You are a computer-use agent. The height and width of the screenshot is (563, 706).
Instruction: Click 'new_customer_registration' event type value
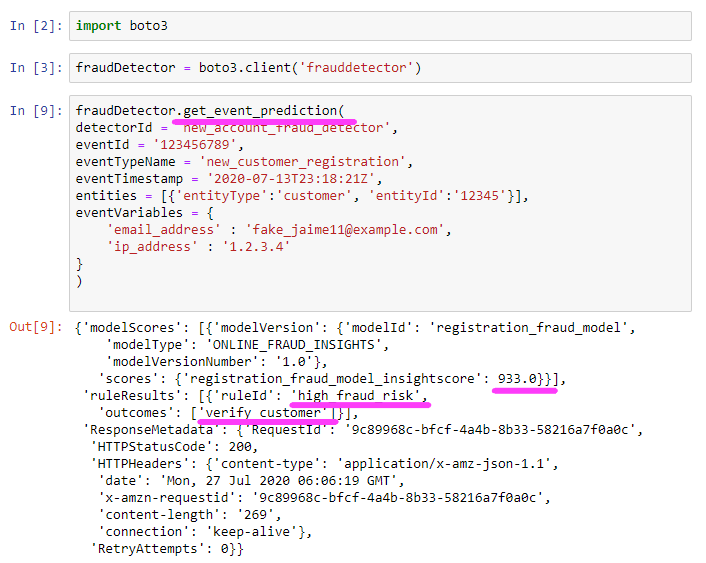coord(303,162)
